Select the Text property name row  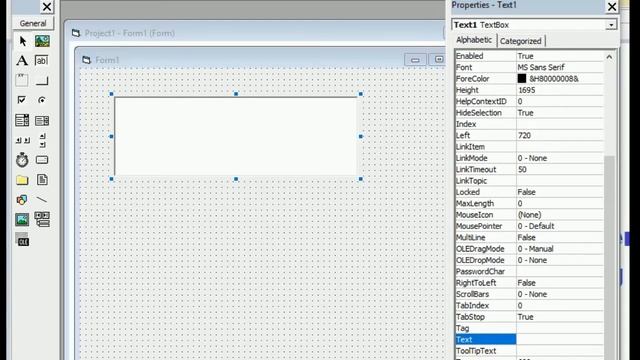[485, 339]
